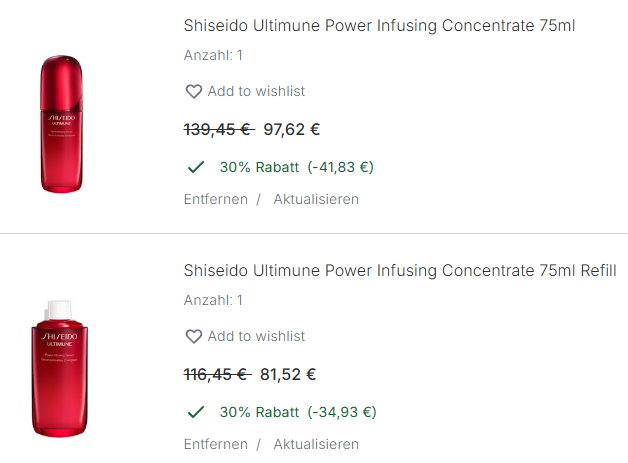Open Shiseido Ultimune Power Infusing Concentrate 75ml title
This screenshot has width=628, height=463.
coord(379,25)
